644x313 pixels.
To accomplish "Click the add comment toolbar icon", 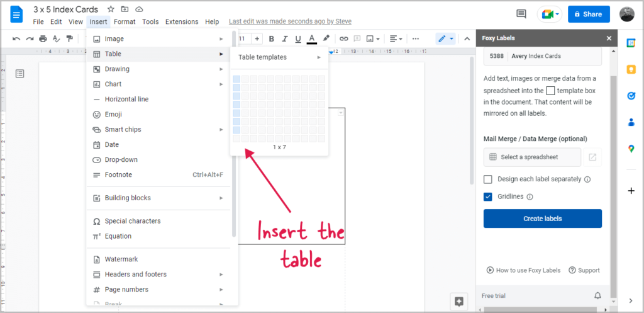I will 357,38.
